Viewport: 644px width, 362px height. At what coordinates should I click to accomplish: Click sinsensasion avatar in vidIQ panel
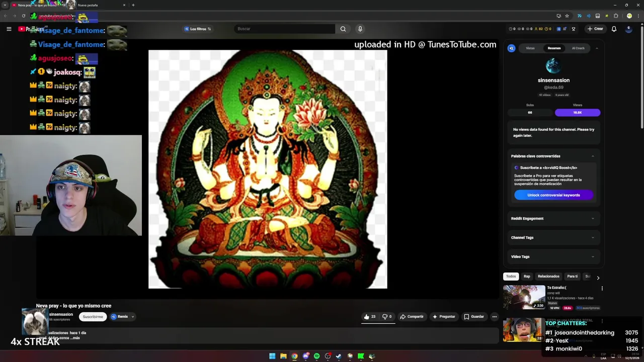coord(553,66)
